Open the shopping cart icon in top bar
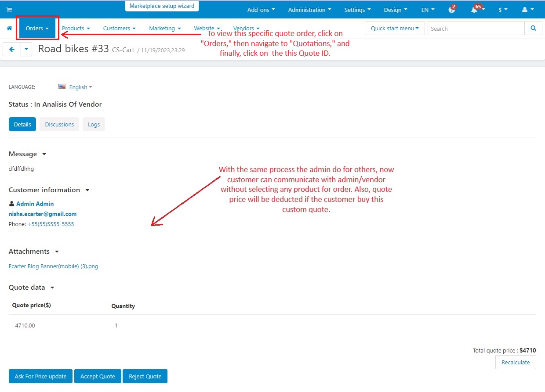The width and height of the screenshot is (545, 392). pyautogui.click(x=9, y=9)
